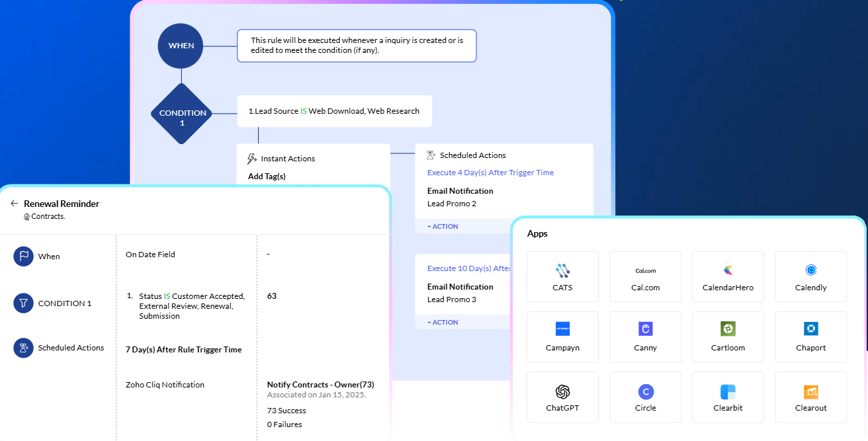Click Add Tag(s) under Instant Actions
This screenshot has height=441, width=868.
pos(267,177)
